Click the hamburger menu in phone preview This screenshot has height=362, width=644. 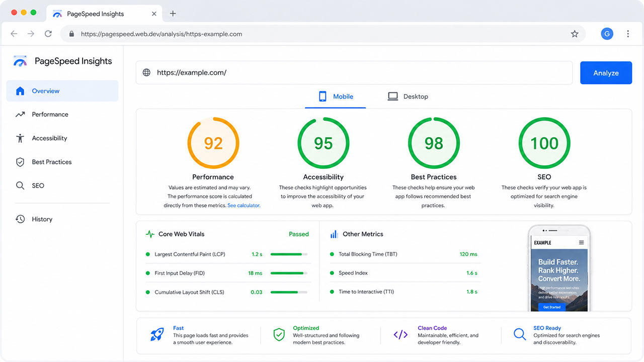coord(582,243)
